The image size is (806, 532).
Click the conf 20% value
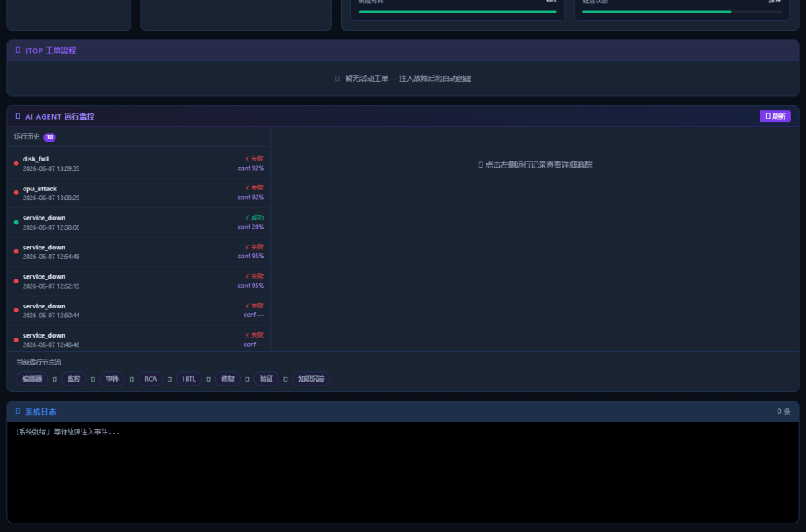coord(251,227)
